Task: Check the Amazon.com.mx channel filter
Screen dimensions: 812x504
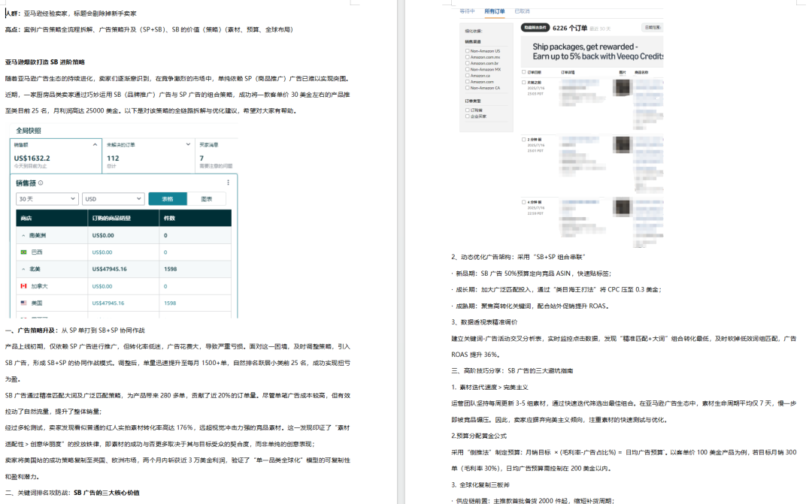Action: [x=467, y=57]
